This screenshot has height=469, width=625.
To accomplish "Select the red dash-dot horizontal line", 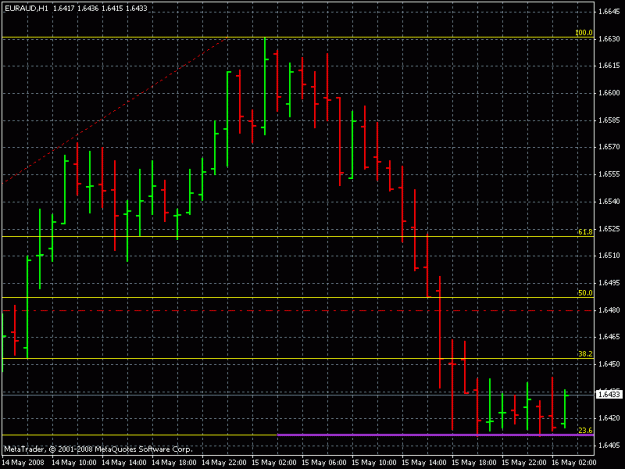I will tap(298, 310).
